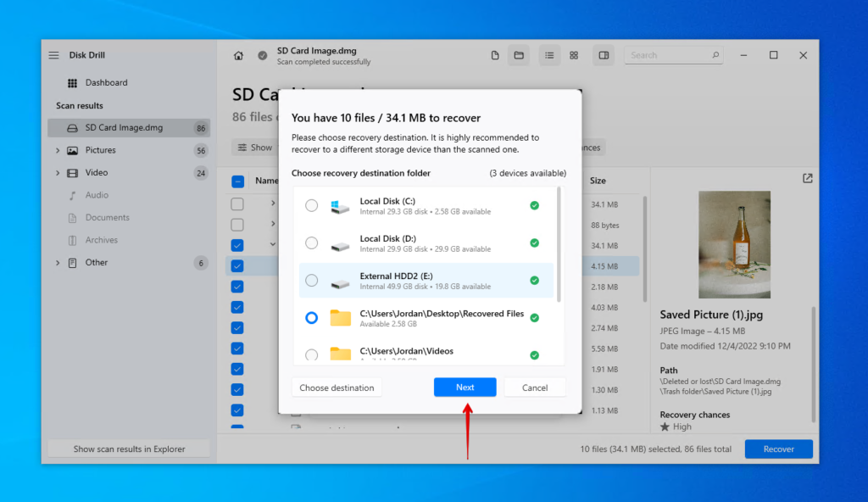The image size is (868, 502).
Task: Open the hamburger menu beside Disk Drill
Action: click(x=54, y=55)
